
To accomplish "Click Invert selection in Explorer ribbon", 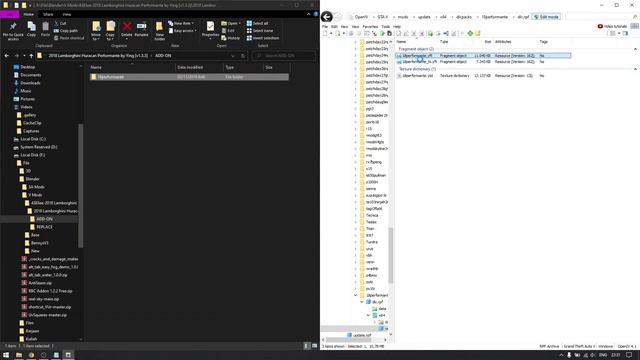I will pos(263,38).
